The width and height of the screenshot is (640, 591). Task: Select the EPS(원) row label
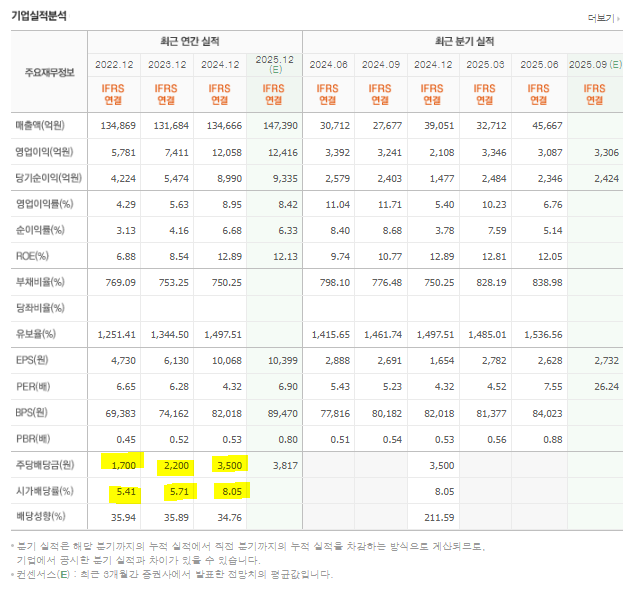(32, 360)
